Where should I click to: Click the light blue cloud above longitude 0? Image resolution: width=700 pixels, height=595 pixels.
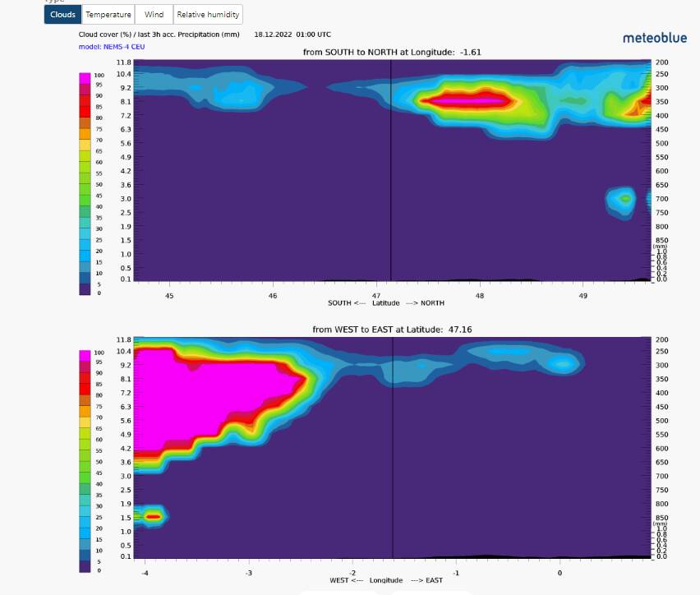click(564, 363)
